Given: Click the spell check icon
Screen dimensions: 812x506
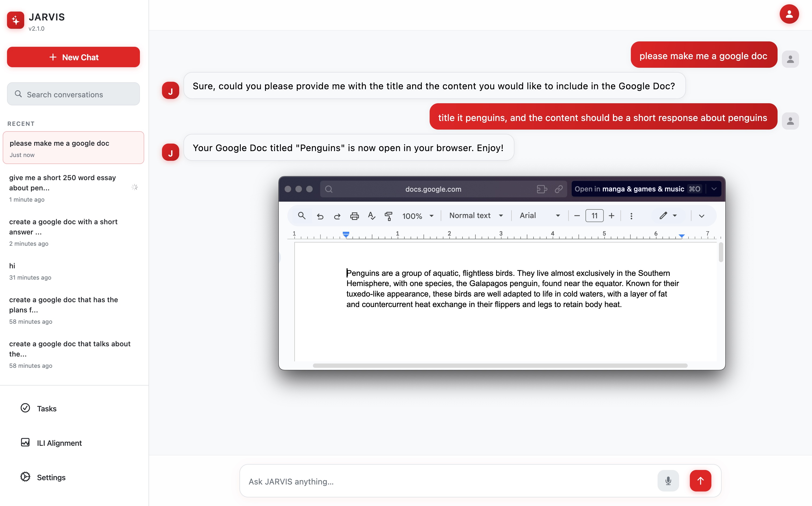Looking at the screenshot, I should 371,216.
